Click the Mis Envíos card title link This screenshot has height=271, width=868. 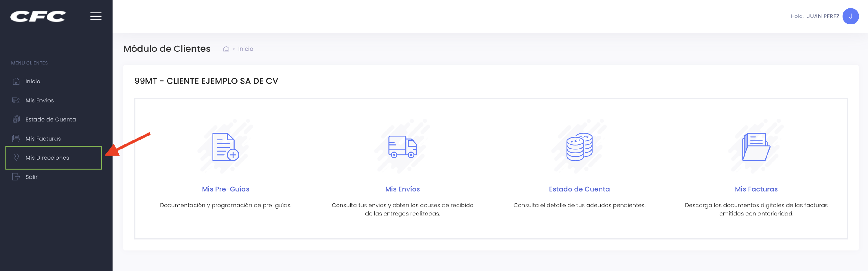tap(402, 189)
